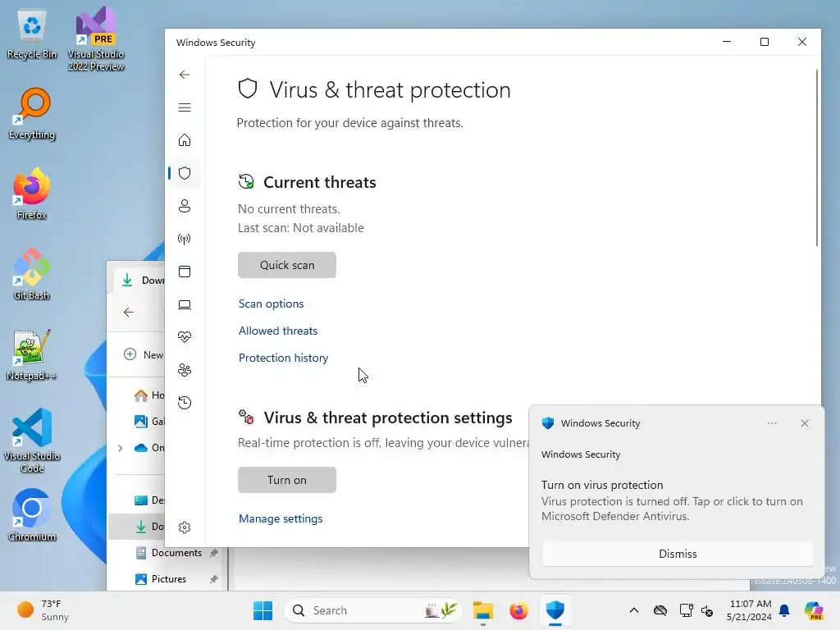The height and width of the screenshot is (630, 840).
Task: Select the Visual Studio 2022 Preview desktop icon
Action: pos(96,39)
